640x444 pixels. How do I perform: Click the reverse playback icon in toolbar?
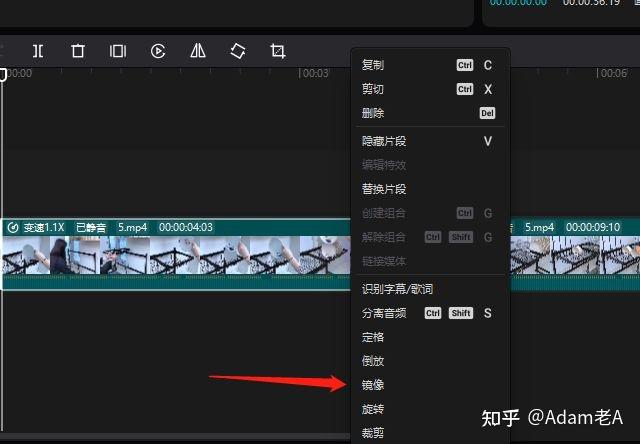(158, 51)
